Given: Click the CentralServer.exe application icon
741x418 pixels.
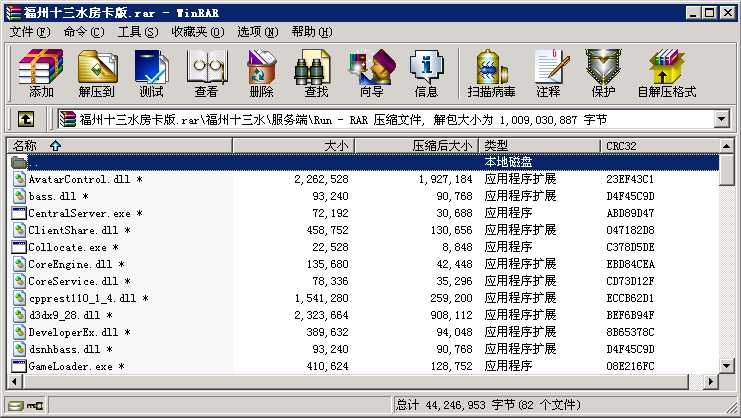Looking at the screenshot, I should [18, 213].
